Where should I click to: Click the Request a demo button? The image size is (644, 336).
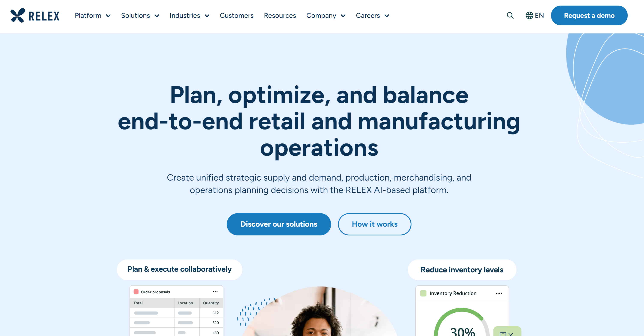(x=590, y=16)
